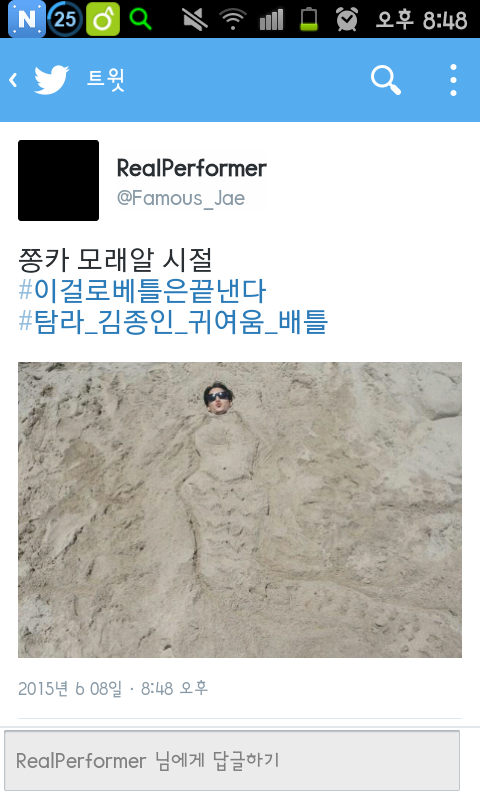480x800 pixels.
Task: Open RealPerformer's black profile picture
Action: pos(59,181)
